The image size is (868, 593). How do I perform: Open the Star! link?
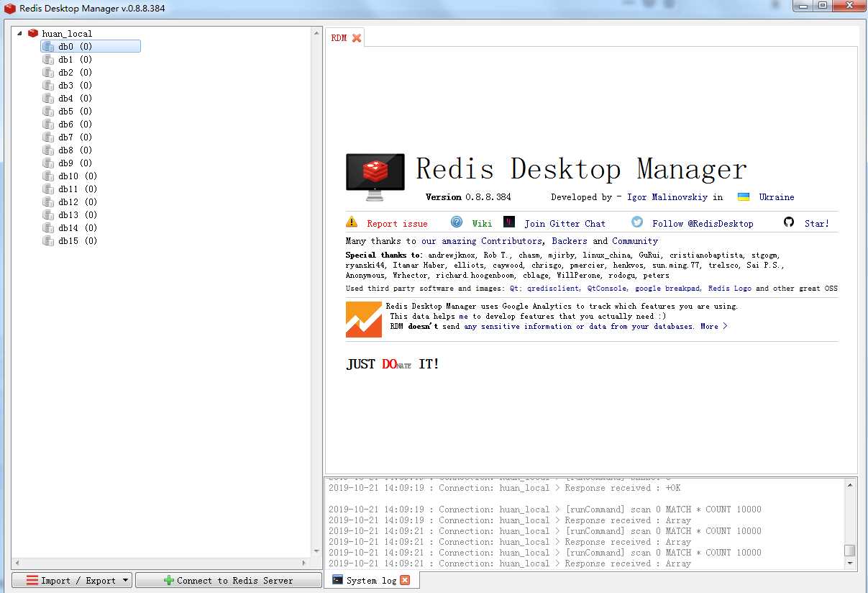pyautogui.click(x=817, y=224)
